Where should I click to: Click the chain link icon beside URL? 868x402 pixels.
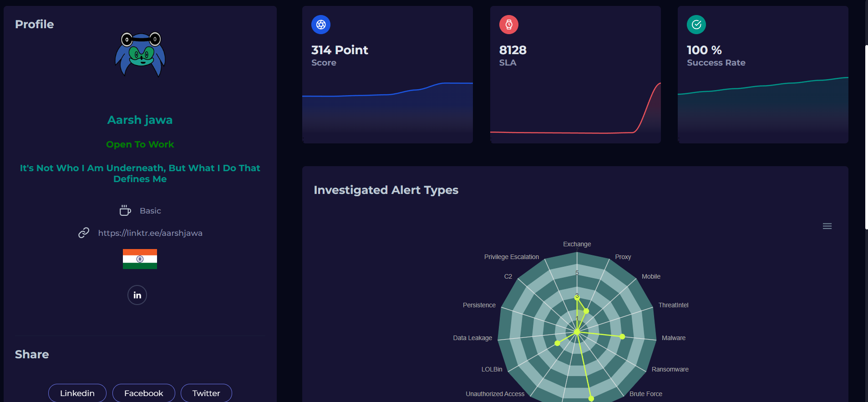point(84,233)
